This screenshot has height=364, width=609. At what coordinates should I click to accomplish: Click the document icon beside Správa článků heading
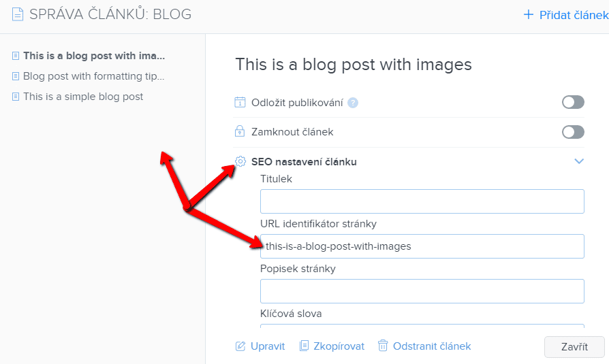(x=18, y=14)
